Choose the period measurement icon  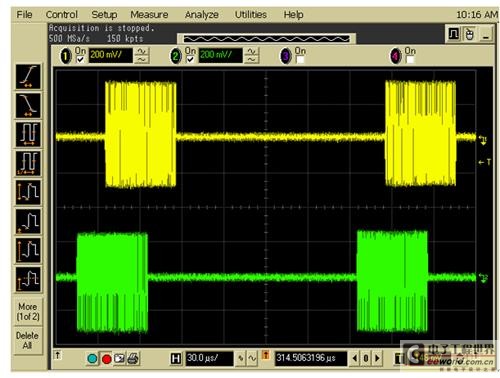point(28,134)
